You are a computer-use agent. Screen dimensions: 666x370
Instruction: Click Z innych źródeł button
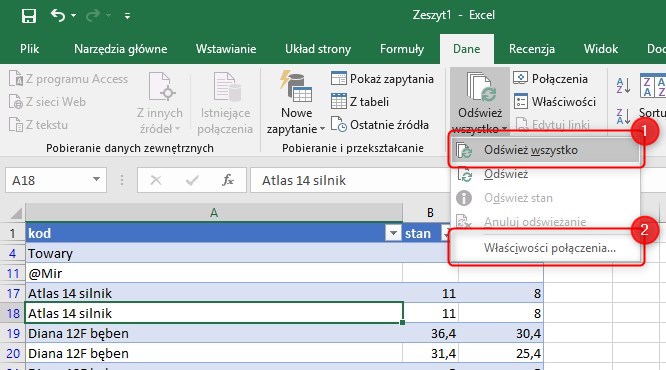tap(160, 102)
